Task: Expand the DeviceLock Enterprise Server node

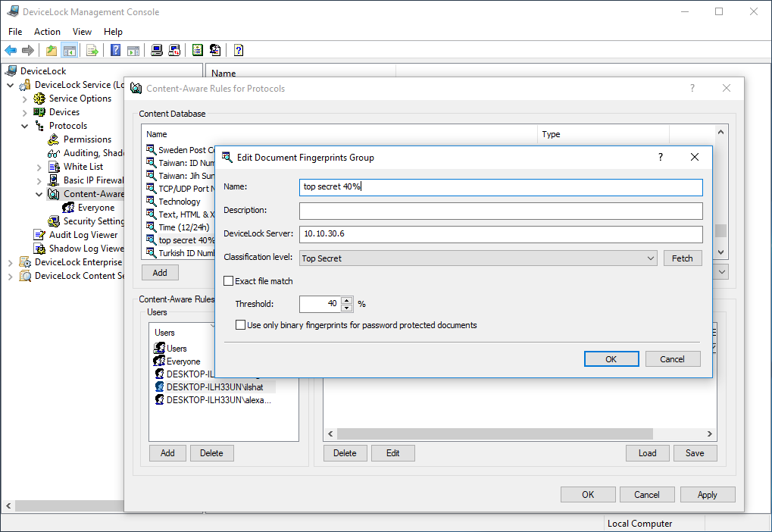Action: tap(11, 263)
